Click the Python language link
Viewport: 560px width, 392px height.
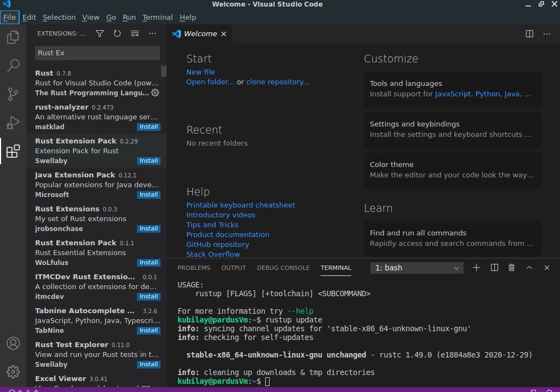click(x=488, y=94)
